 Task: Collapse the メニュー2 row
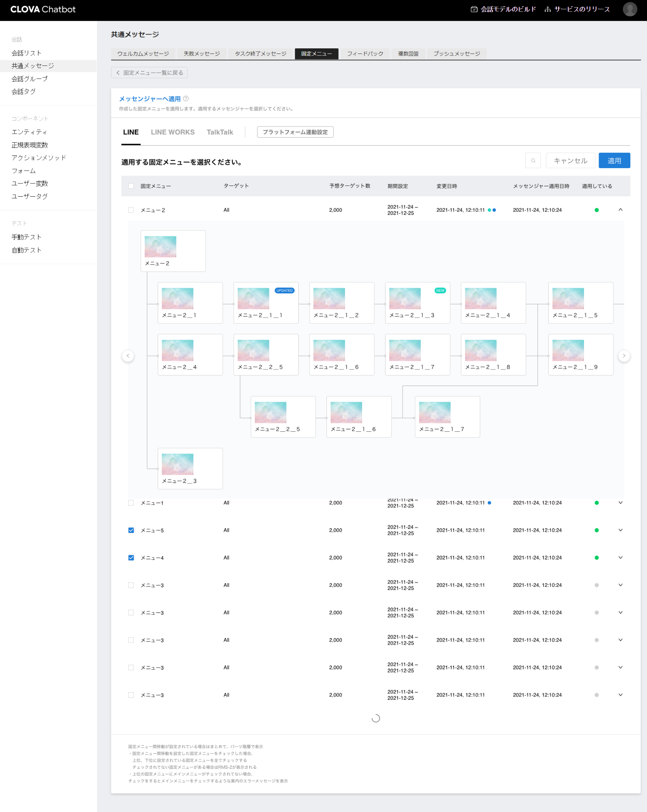coord(620,210)
